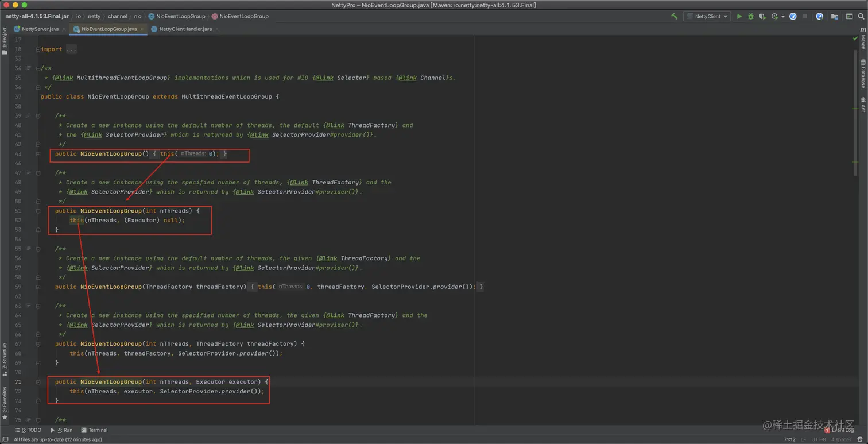This screenshot has width=868, height=444.
Task: Click the green Run button
Action: point(739,17)
